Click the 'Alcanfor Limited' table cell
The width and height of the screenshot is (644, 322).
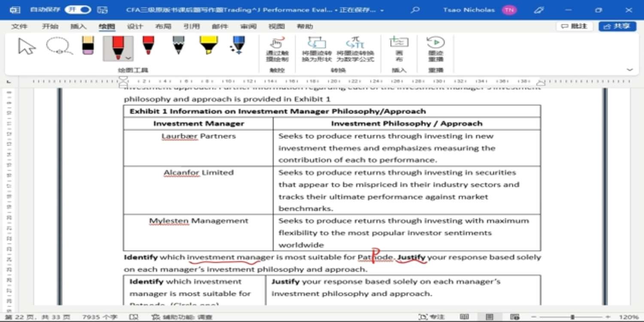tap(198, 190)
